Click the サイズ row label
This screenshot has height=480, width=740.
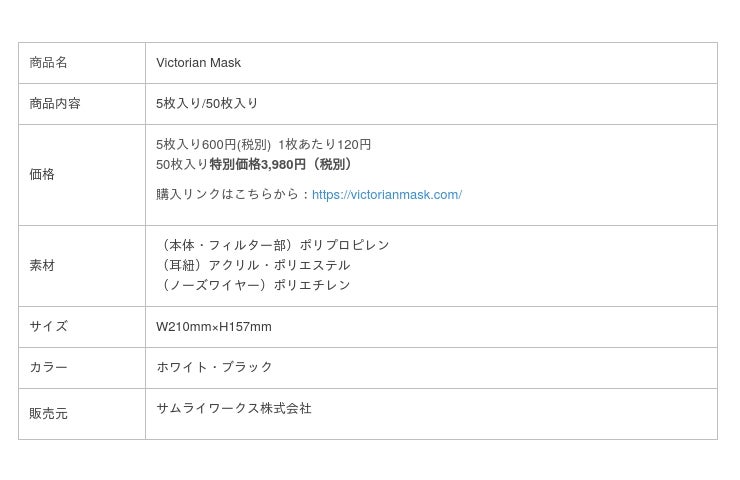48,327
